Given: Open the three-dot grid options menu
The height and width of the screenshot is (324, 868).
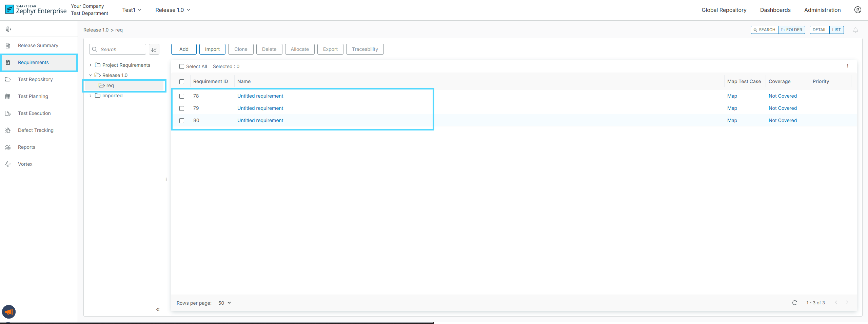Looking at the screenshot, I should point(848,66).
